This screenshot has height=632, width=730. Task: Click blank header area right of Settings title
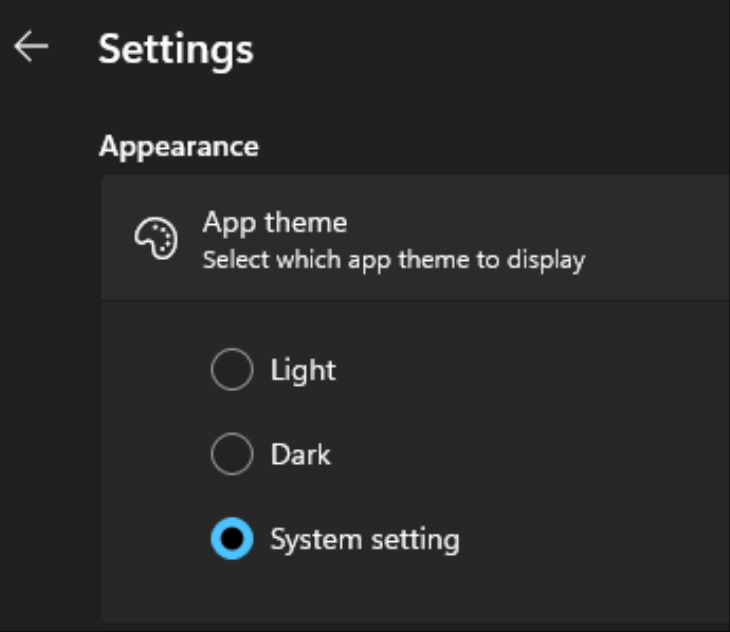click(x=500, y=48)
